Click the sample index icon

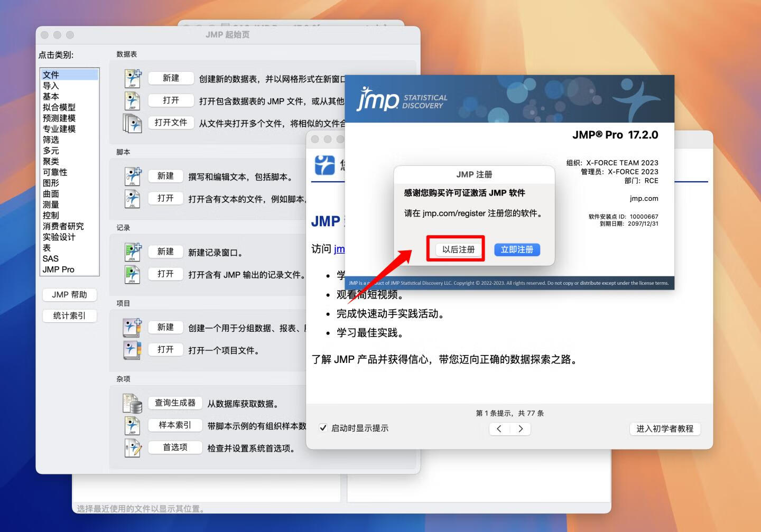132,425
